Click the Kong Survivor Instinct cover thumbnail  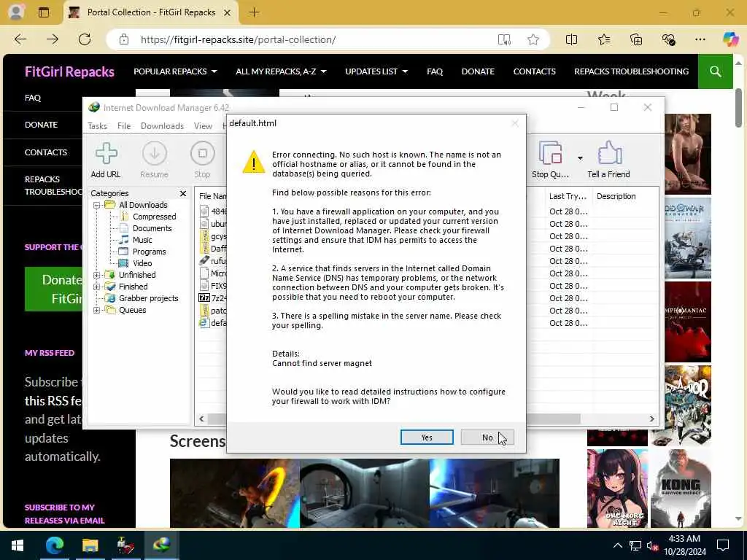681,488
